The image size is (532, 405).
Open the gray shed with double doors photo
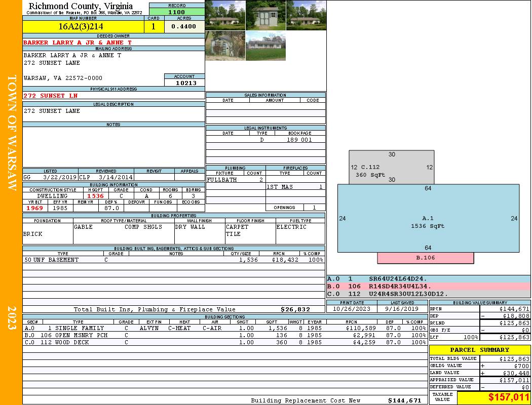pos(265,15)
